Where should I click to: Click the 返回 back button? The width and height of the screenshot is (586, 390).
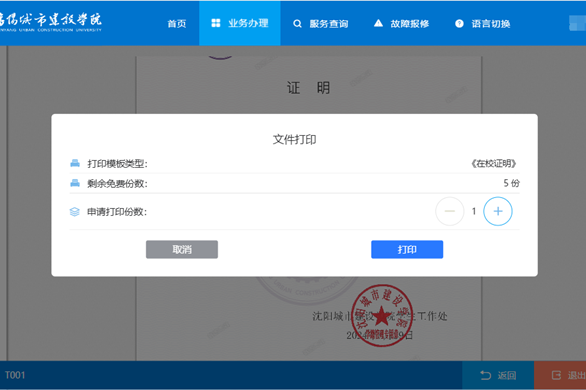point(498,375)
